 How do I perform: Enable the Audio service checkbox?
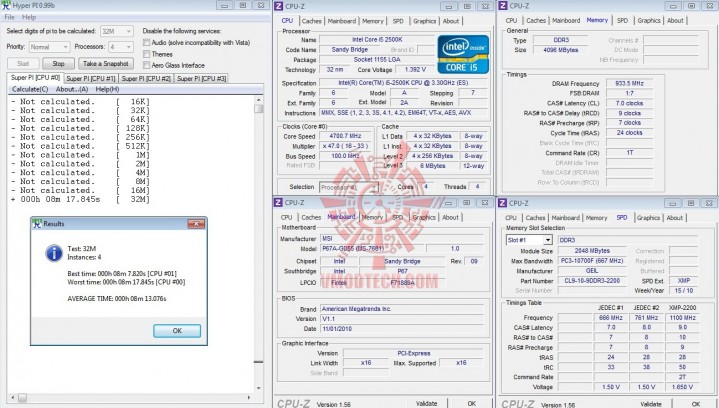pos(147,43)
